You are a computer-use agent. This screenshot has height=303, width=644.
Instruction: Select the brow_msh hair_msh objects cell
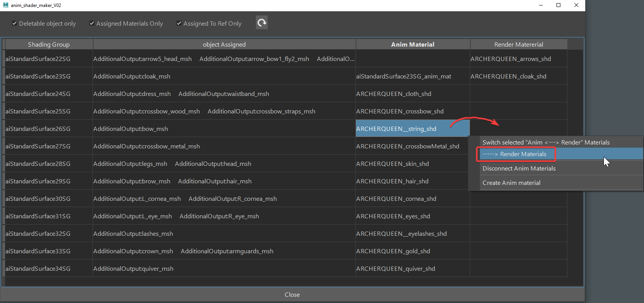point(224,181)
